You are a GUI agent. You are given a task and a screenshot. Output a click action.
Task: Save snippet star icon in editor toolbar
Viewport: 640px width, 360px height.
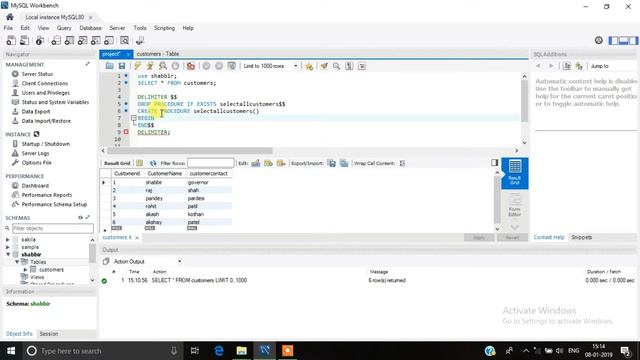pyautogui.click(x=309, y=66)
